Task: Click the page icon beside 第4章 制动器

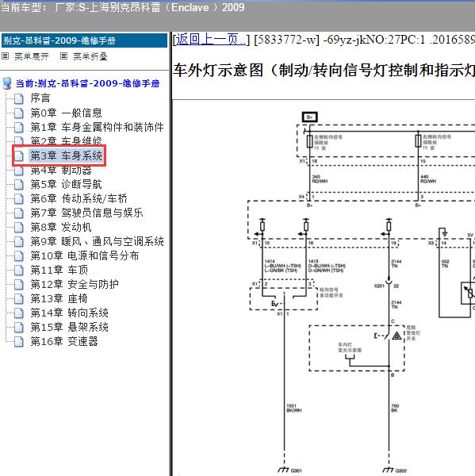Action: pyautogui.click(x=19, y=171)
